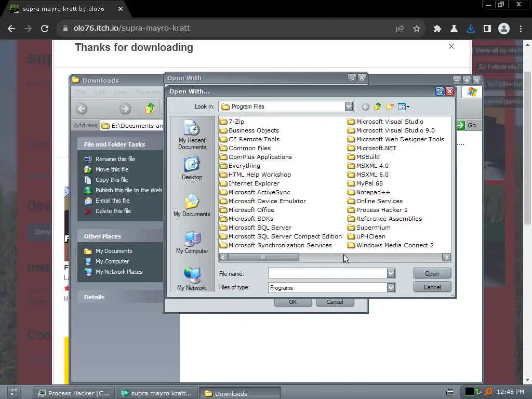The image size is (532, 399).
Task: Click the help button in Open With... titlebar
Action: 440,91
